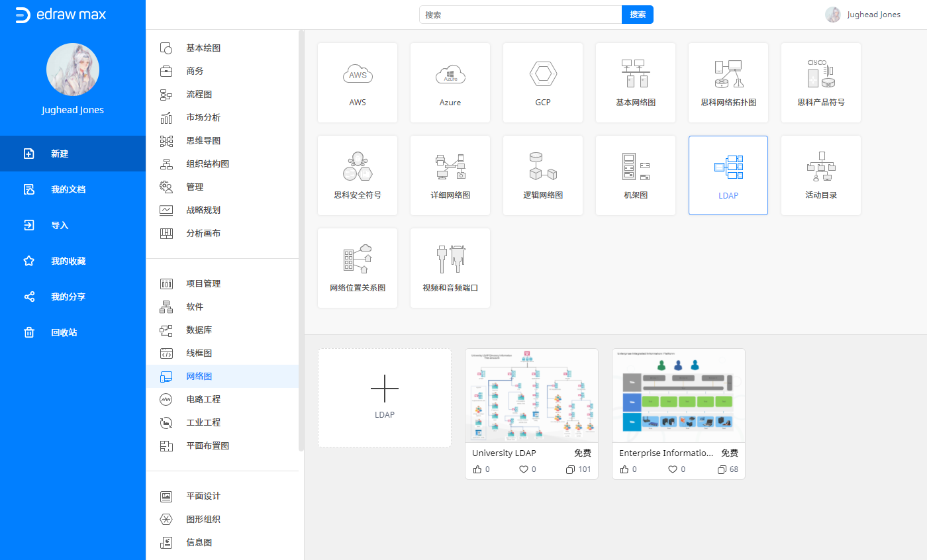Open 我的文档 in the sidebar
Viewport: 927px width, 560px height.
(x=73, y=189)
